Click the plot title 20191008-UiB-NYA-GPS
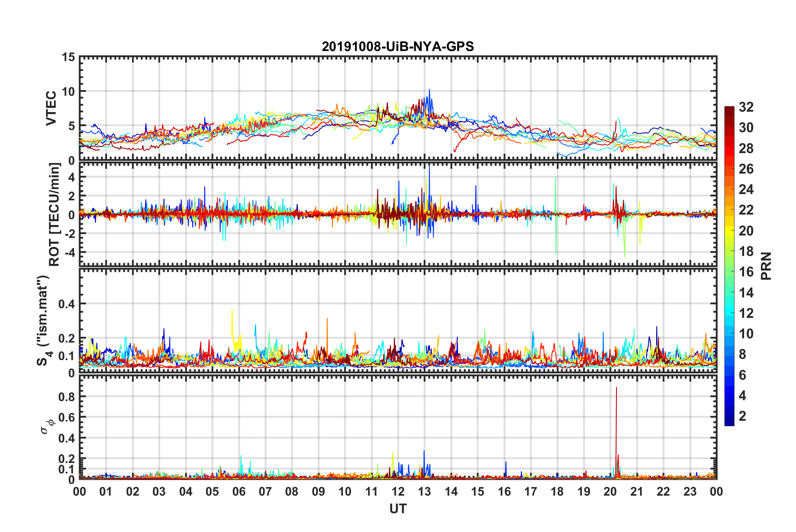796x532 pixels. (398, 46)
